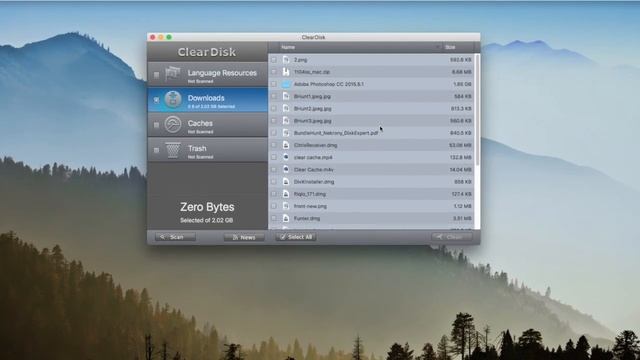Click the DiskInstaller.dmg file icon
The image size is (640, 360).
point(286,182)
